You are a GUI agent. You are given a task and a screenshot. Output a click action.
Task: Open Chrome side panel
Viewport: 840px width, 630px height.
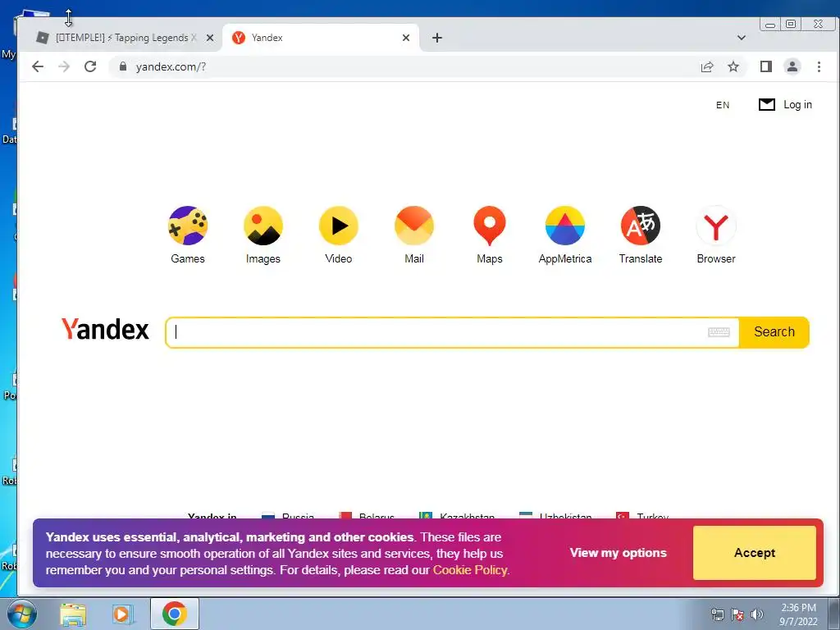pyautogui.click(x=766, y=66)
